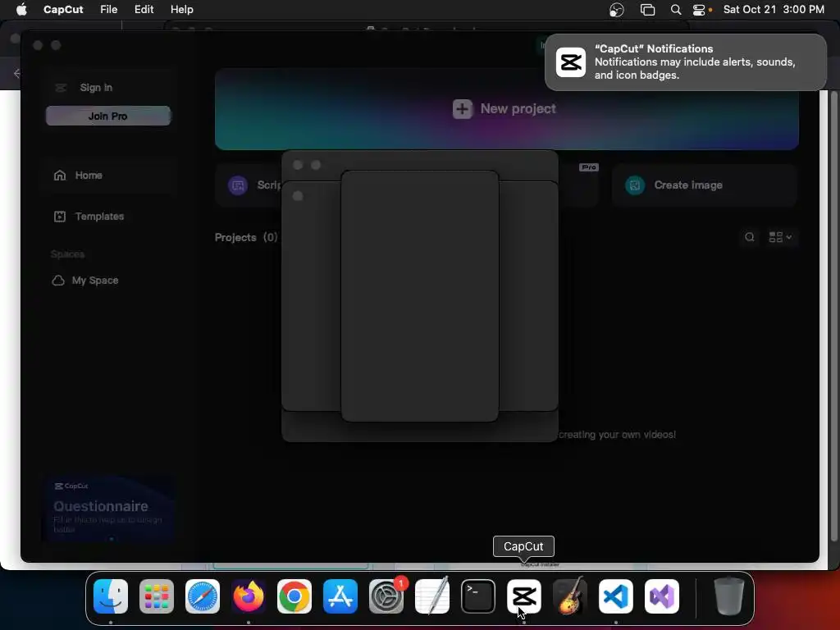Open the CapCut Notifications banner
This screenshot has height=630, width=840.
(x=686, y=62)
